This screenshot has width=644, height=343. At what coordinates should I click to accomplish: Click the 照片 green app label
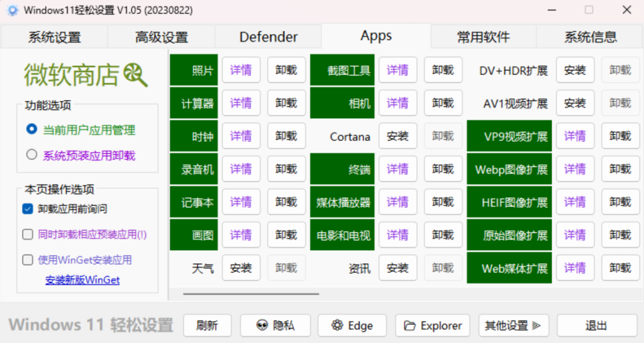tap(194, 70)
